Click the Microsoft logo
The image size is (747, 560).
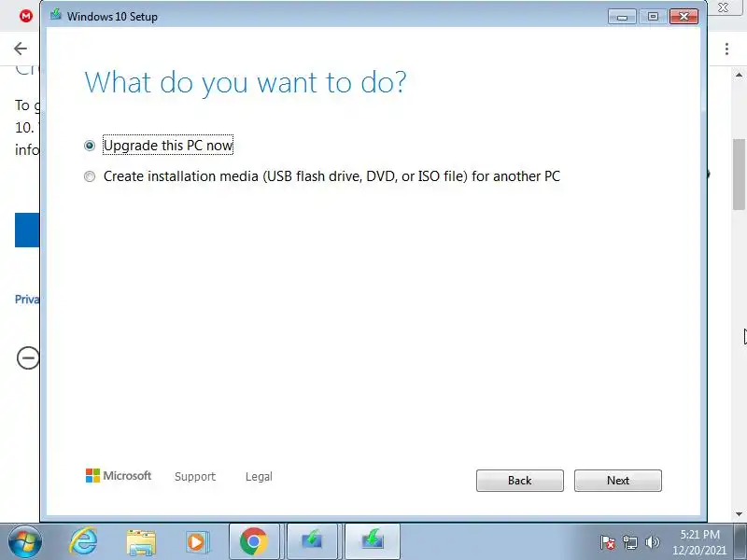119,476
